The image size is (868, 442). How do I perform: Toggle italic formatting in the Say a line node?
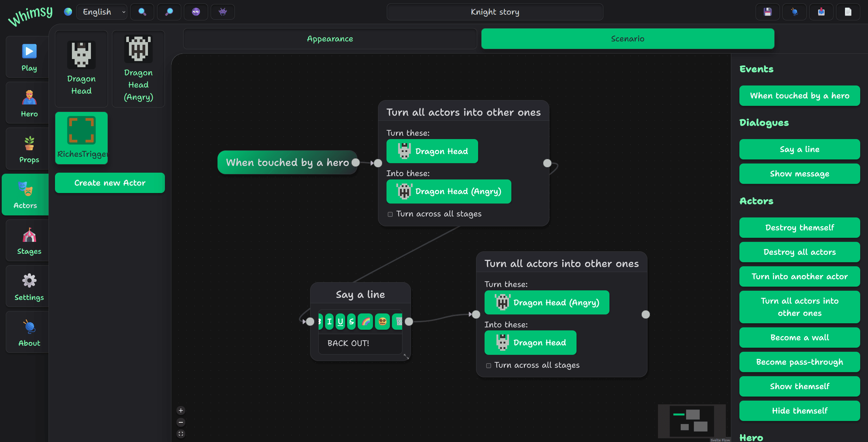coord(329,321)
